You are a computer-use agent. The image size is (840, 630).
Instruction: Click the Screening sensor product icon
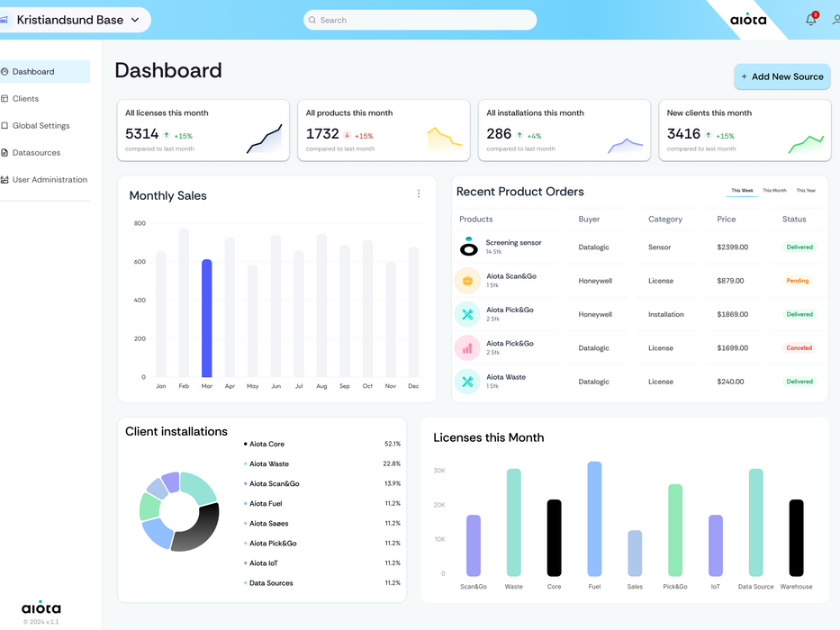coord(469,247)
